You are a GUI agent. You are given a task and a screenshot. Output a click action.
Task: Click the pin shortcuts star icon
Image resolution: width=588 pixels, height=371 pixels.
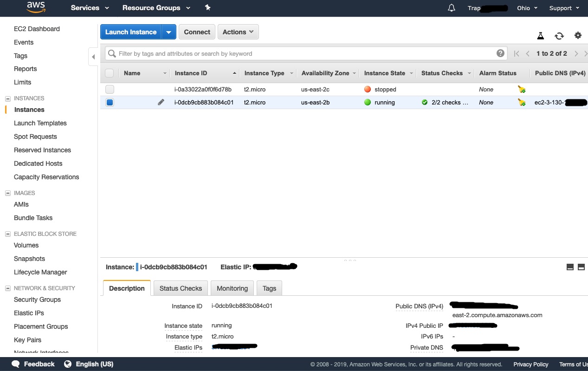(x=207, y=8)
